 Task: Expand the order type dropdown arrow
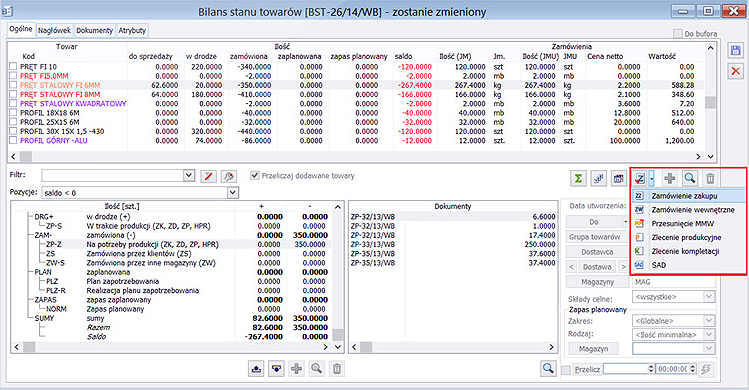pos(652,178)
